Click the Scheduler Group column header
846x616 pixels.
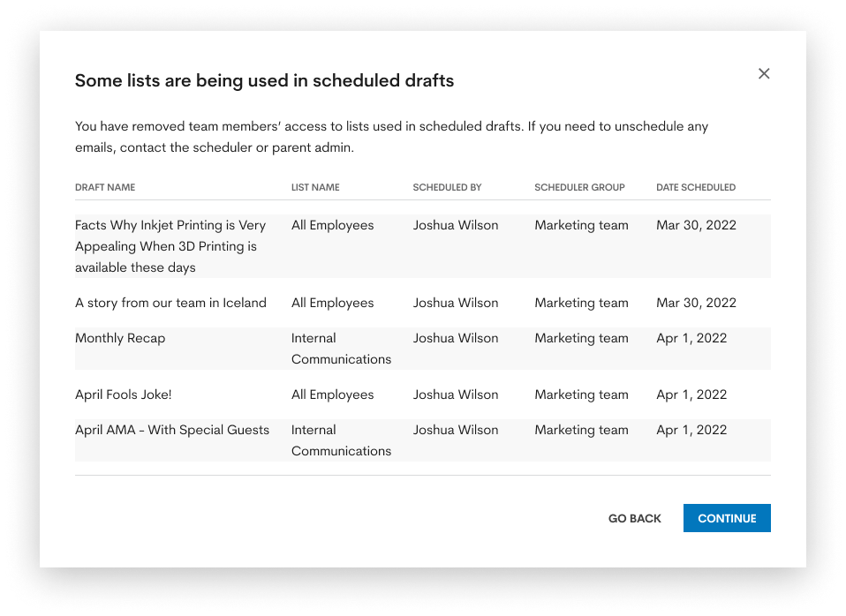point(579,187)
